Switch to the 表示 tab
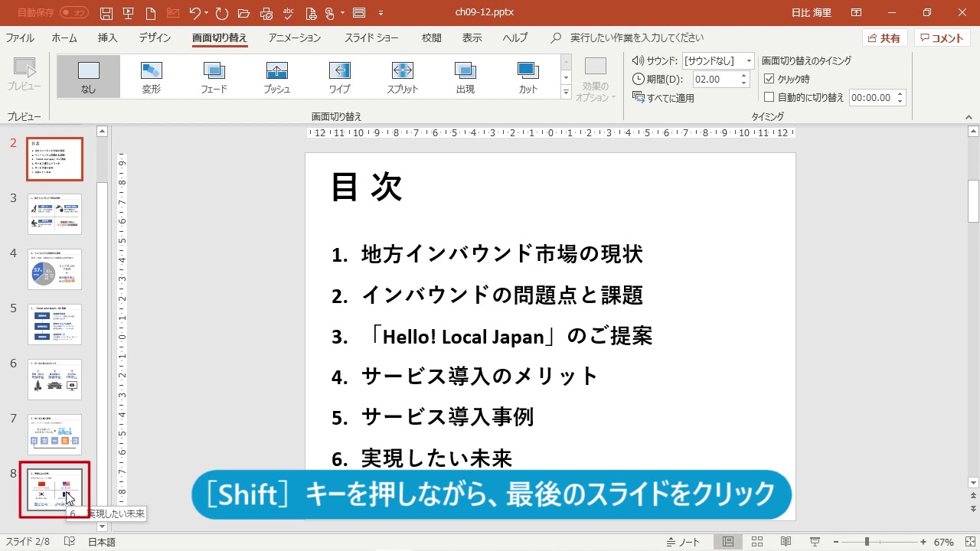 (472, 38)
